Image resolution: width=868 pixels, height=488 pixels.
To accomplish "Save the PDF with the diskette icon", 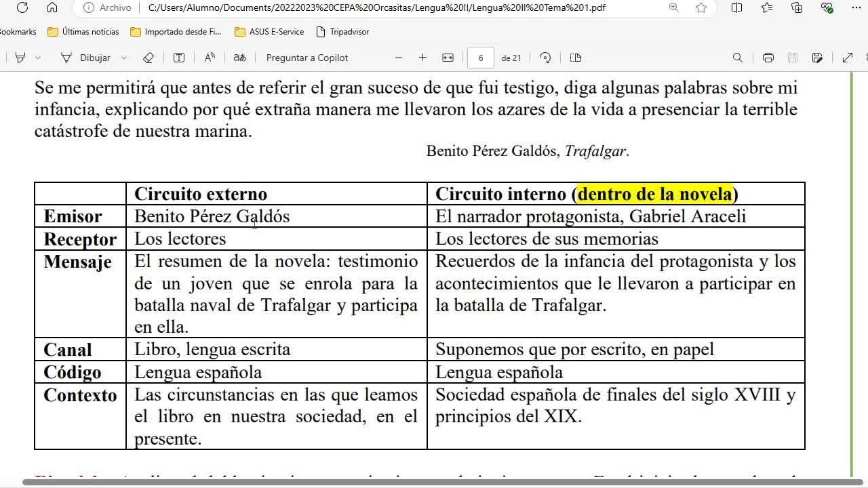I will (792, 58).
